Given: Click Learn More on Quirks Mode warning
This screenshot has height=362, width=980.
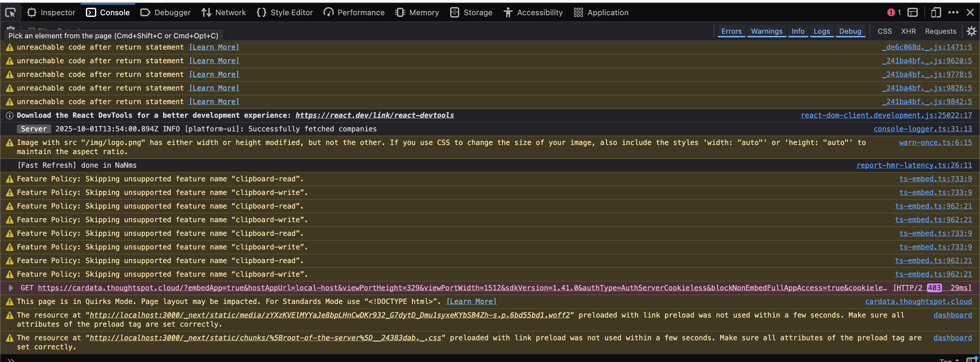Looking at the screenshot, I should (x=471, y=301).
